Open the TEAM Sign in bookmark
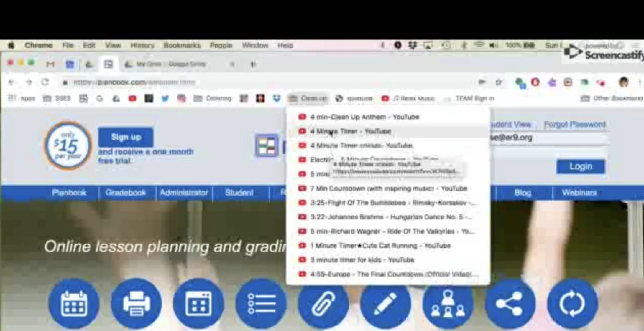Screen dimensions: 644x331 [x=469, y=98]
